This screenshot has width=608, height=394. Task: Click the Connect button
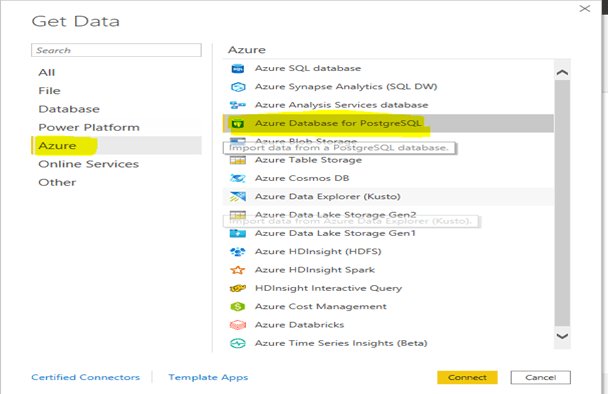[467, 378]
